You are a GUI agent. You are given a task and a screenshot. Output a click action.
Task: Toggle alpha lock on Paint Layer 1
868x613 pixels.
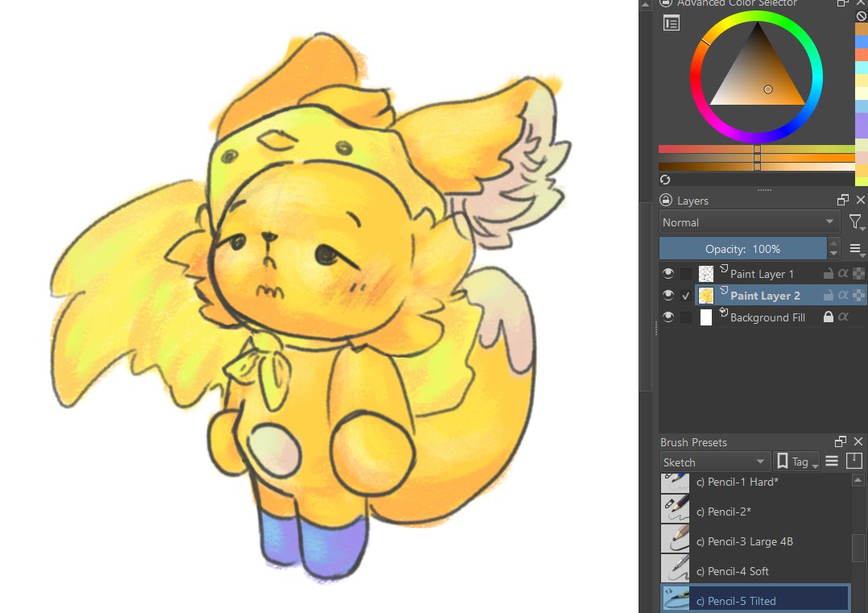point(858,273)
